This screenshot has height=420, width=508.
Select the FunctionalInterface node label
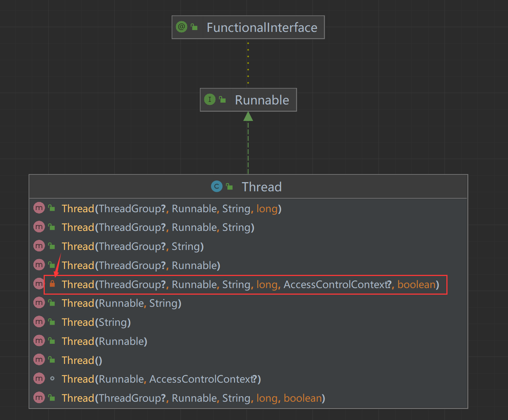(x=262, y=27)
